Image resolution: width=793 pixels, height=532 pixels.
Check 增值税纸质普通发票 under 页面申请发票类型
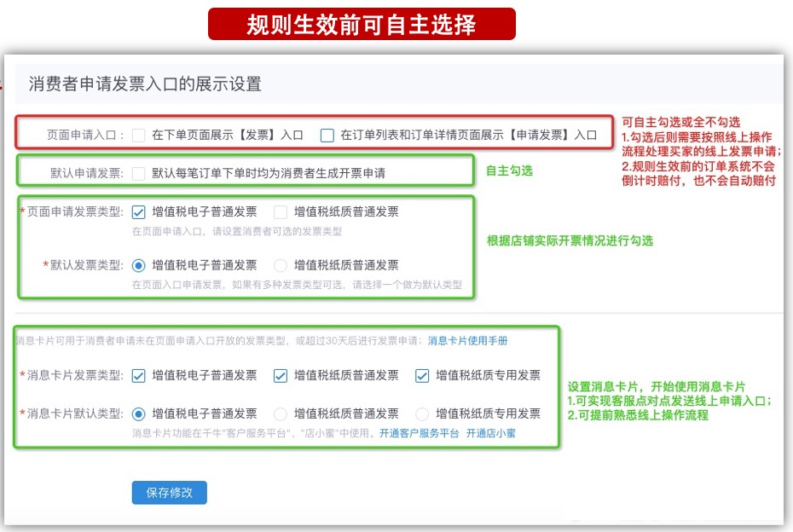(x=281, y=211)
